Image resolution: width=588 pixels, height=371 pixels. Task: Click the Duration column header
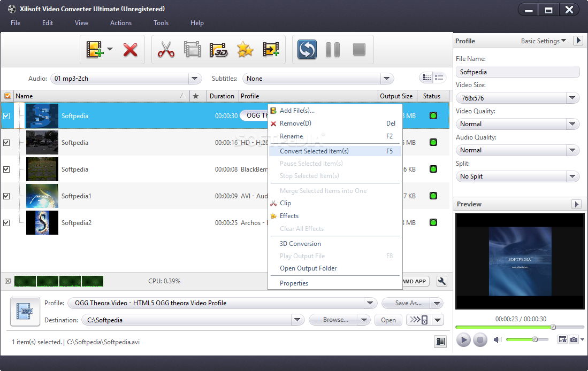tap(222, 96)
